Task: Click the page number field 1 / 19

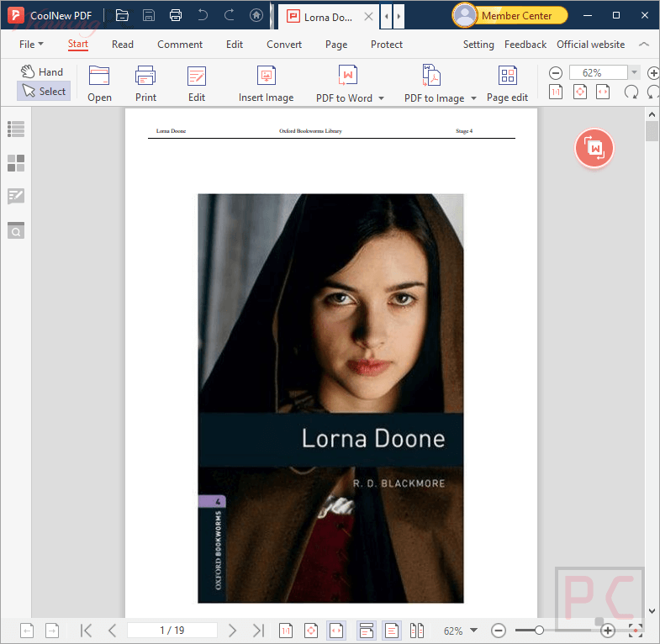Action: [172, 630]
